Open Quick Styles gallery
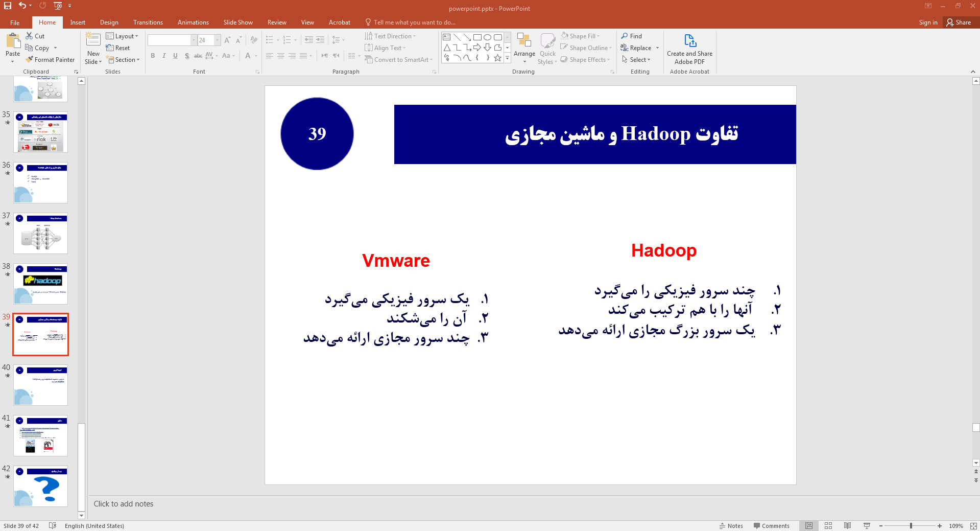The height and width of the screenshot is (531, 980). pyautogui.click(x=547, y=48)
